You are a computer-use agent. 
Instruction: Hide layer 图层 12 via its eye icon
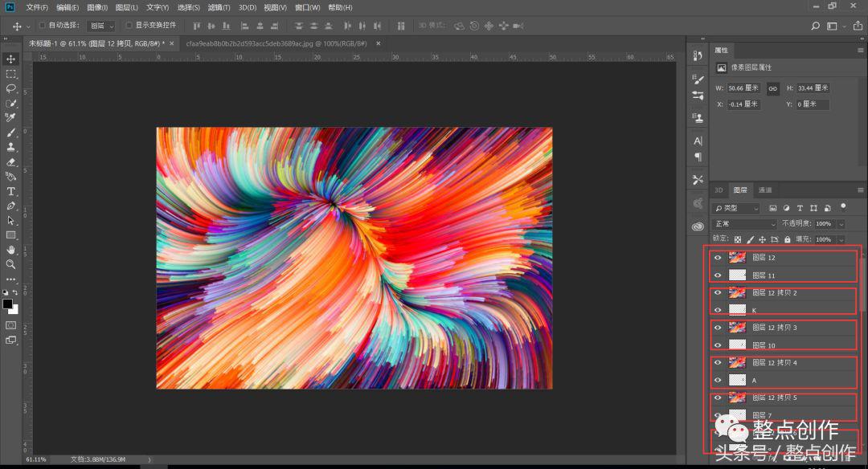click(x=718, y=258)
